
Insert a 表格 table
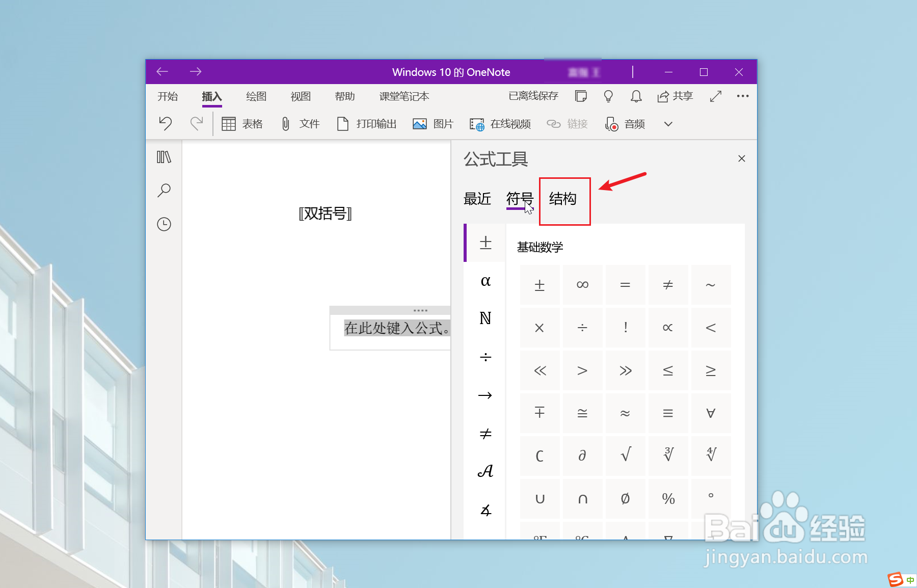tap(242, 124)
